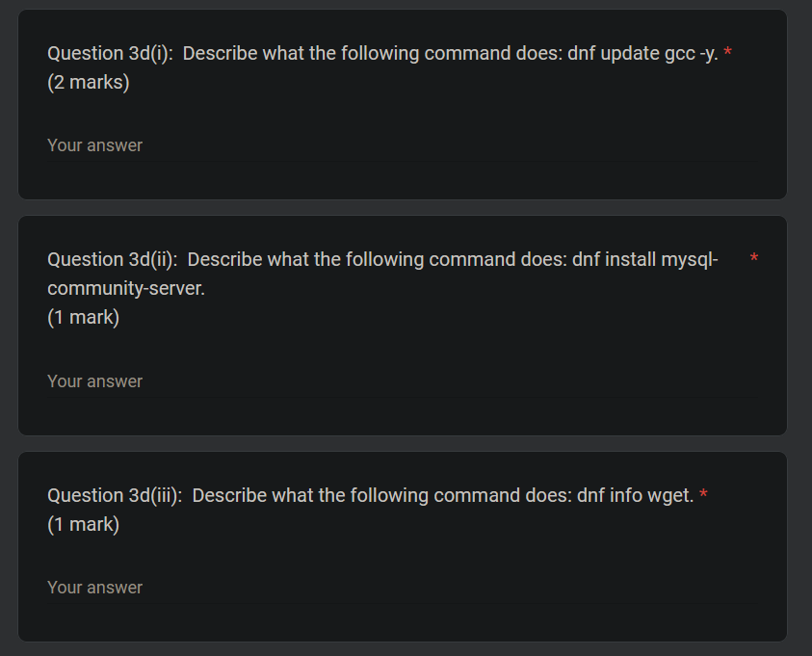The width and height of the screenshot is (812, 656).
Task: Select the 'Your answer' placeholder under Question 3d(i)
Action: (93, 144)
